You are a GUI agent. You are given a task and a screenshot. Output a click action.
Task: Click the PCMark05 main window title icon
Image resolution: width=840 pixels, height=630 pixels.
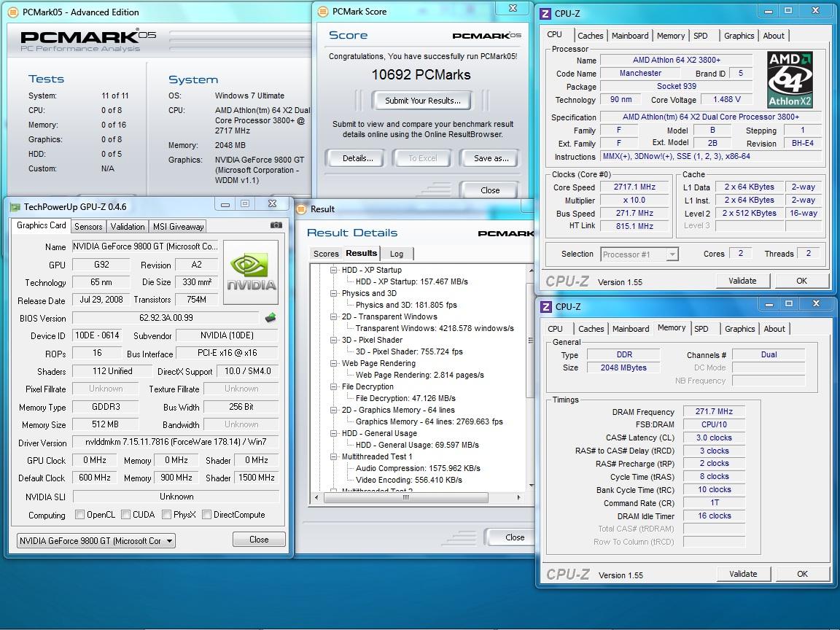(x=13, y=12)
